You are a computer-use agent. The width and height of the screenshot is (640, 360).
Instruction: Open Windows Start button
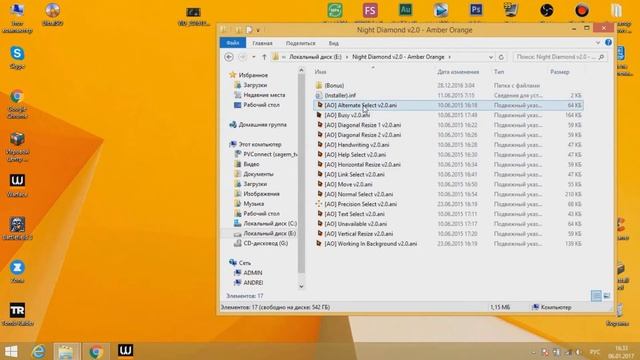point(11,351)
